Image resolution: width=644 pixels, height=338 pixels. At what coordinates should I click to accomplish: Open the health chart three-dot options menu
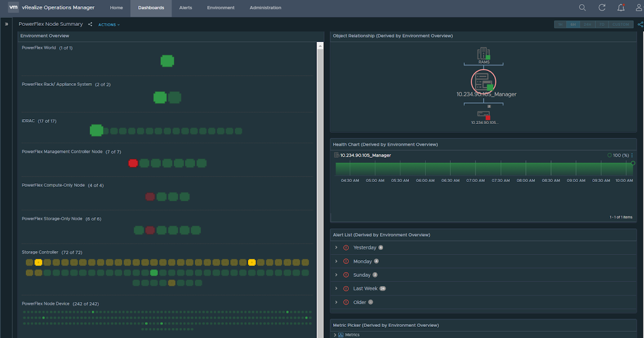coord(632,155)
